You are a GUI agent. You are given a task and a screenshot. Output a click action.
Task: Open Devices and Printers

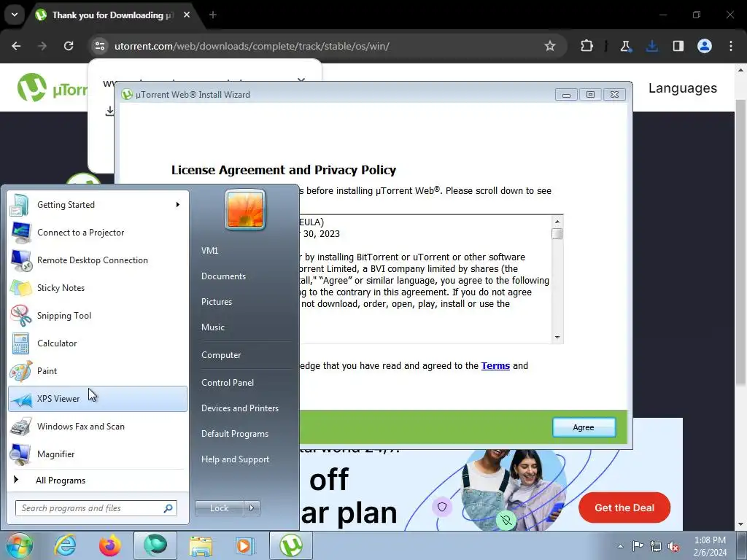click(x=240, y=408)
